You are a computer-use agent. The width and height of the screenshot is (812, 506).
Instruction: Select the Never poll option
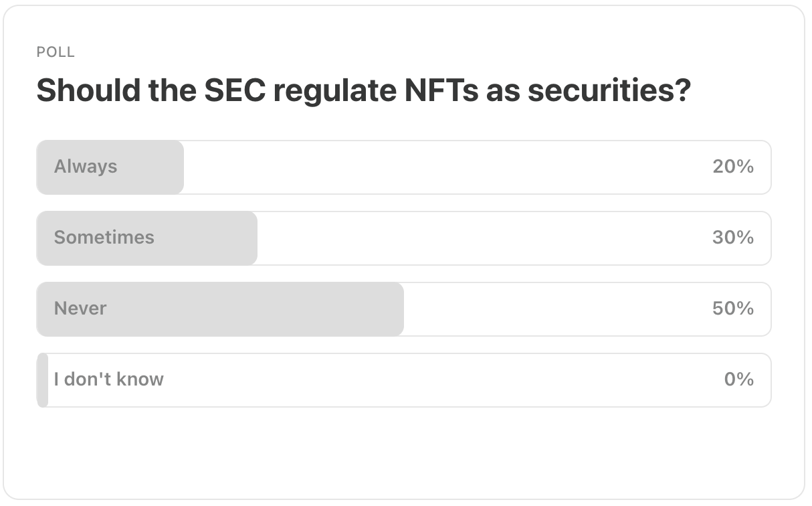tap(403, 309)
